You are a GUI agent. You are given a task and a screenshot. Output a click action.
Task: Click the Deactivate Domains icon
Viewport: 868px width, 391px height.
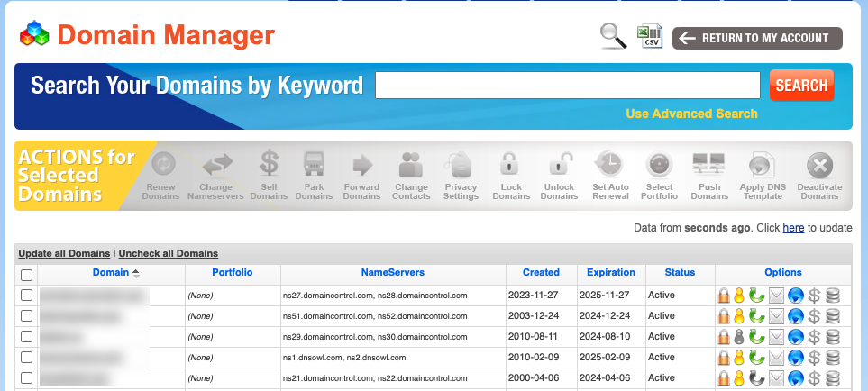tap(819, 166)
